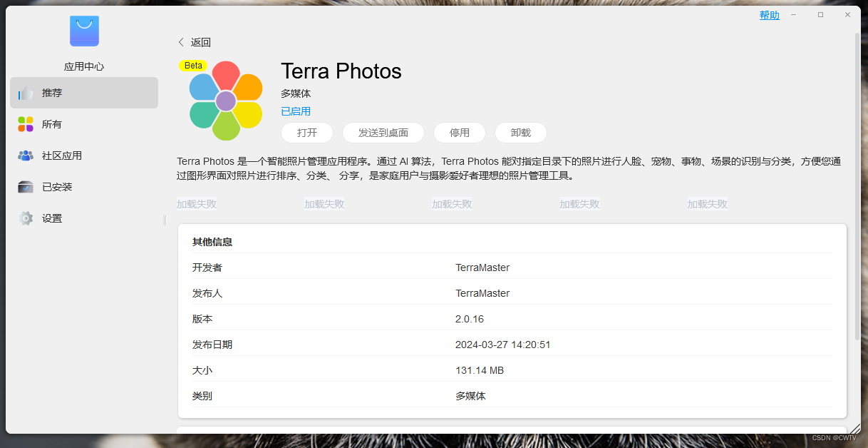Click the back arrow chevron
Viewport: 868px width, 448px height.
click(181, 42)
